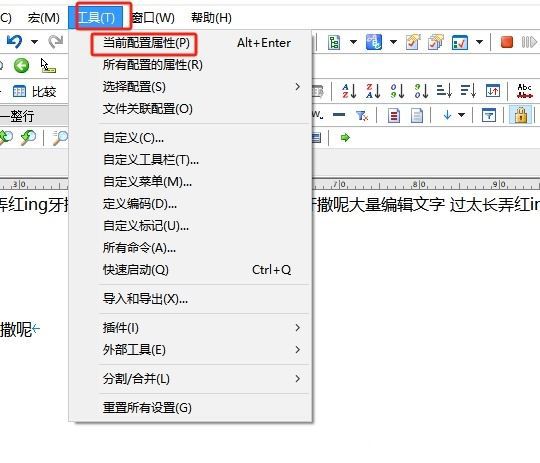Screen dimensions: 540x463
Task: Click the text 撒呢 on lower line
Action: pos(15,330)
